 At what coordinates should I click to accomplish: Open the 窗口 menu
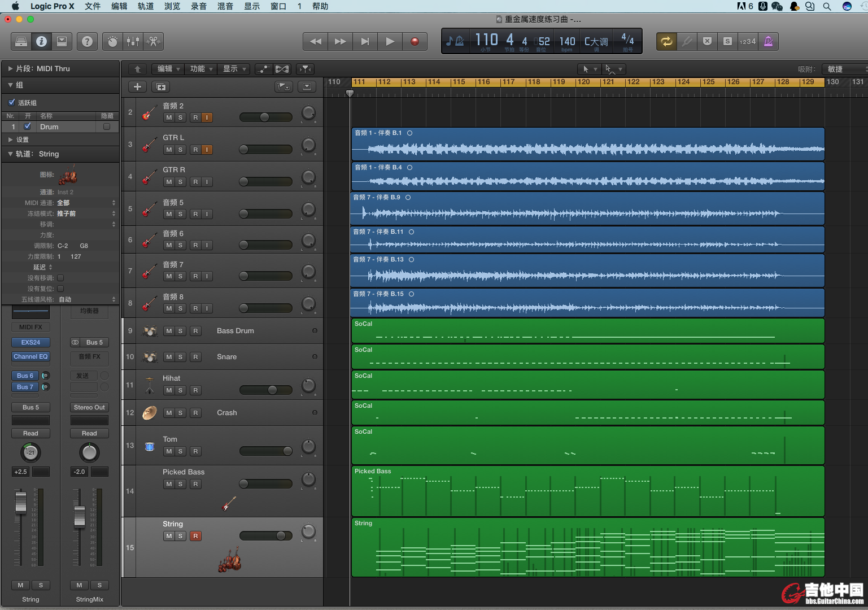[278, 6]
